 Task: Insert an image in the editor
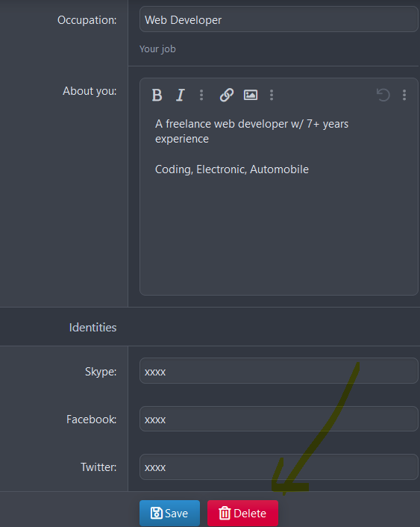[251, 95]
